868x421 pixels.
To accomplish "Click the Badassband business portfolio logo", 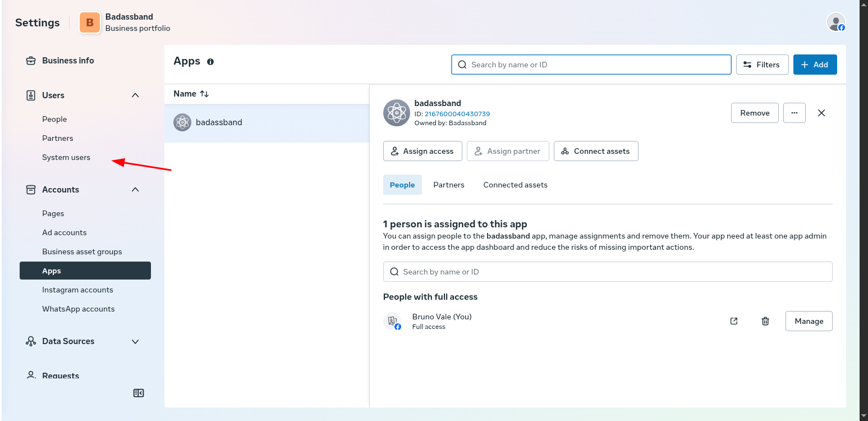I will (x=90, y=22).
